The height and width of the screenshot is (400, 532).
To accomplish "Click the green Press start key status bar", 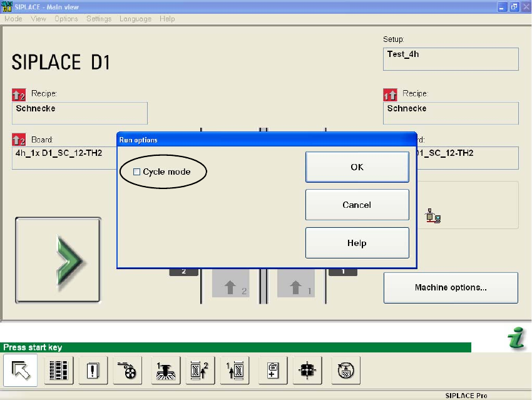I will pos(235,347).
